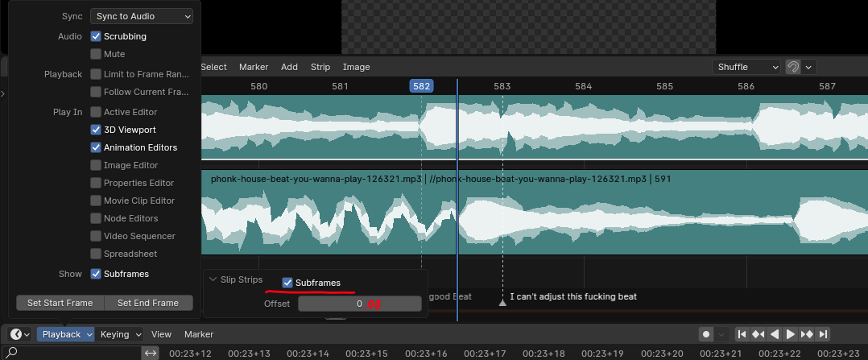The image size is (868, 360).
Task: Click frame 580 on sequencer ruler
Action: click(259, 86)
